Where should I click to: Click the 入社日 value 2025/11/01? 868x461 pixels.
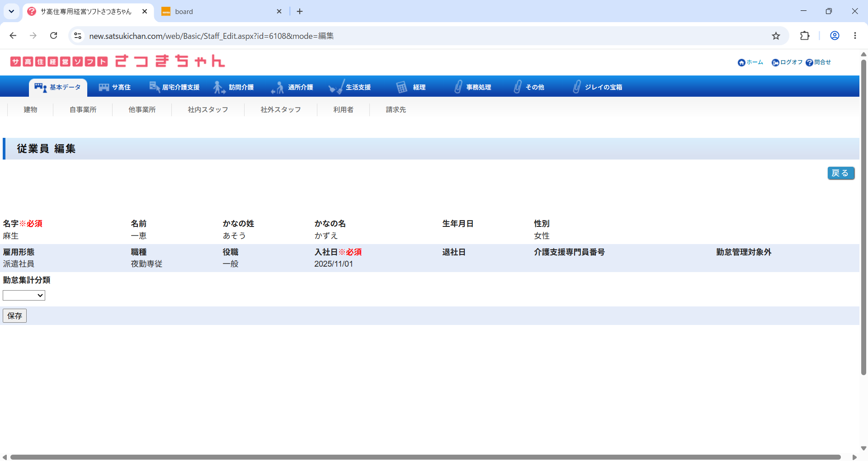point(334,264)
